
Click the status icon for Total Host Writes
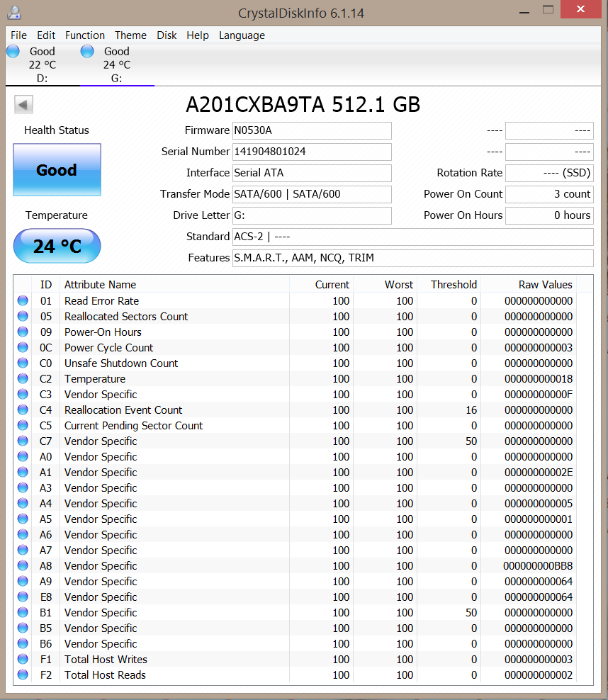23,660
